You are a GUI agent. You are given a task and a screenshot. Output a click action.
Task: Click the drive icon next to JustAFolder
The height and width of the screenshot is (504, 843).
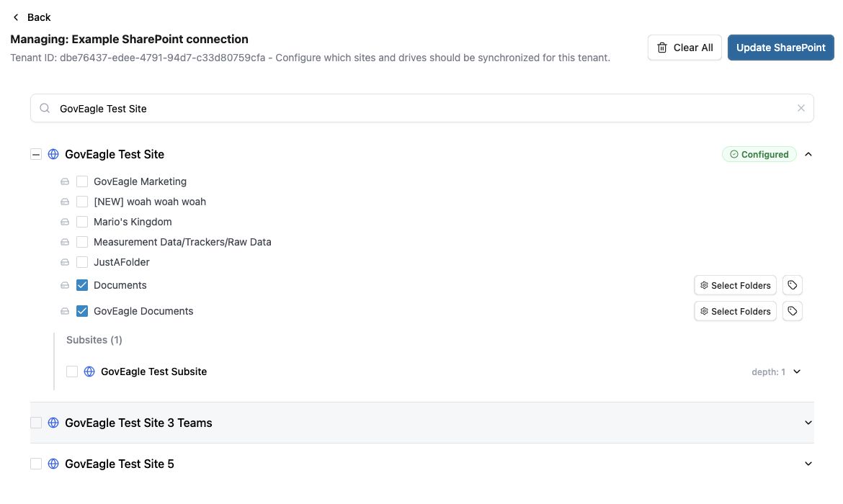pyautogui.click(x=65, y=262)
